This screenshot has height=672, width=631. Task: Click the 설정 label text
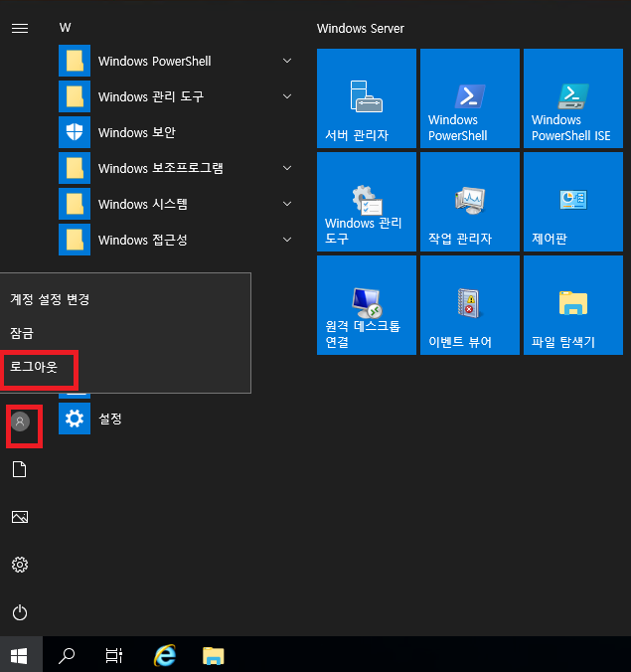[x=110, y=419]
